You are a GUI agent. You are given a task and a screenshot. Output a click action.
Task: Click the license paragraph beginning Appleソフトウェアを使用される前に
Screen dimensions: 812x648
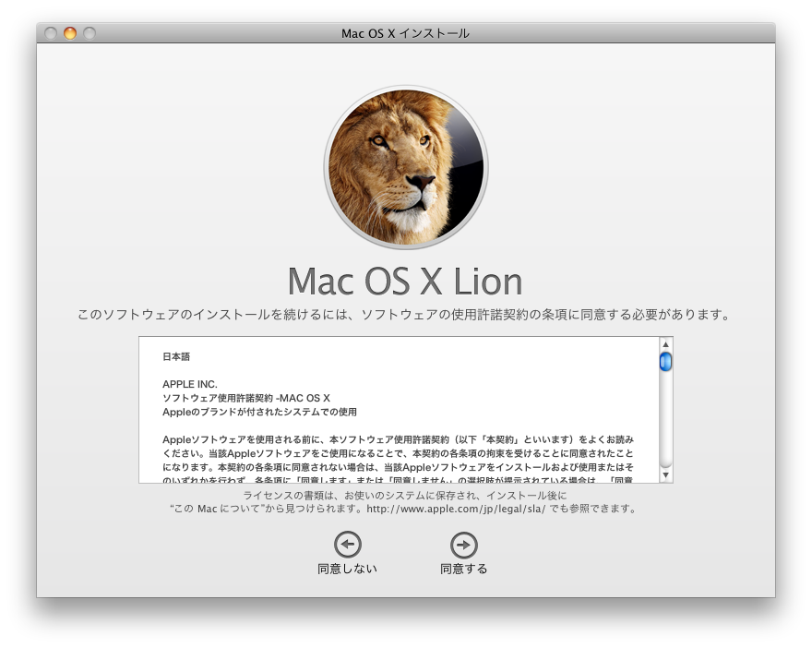tap(398, 460)
